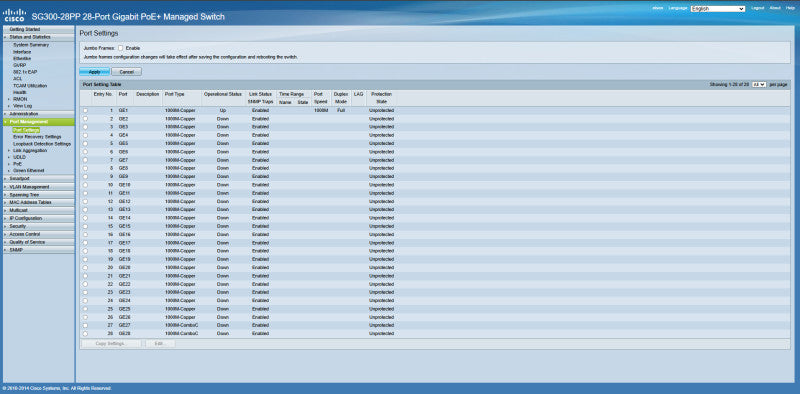Click the 'Entry No.' column header

click(103, 95)
